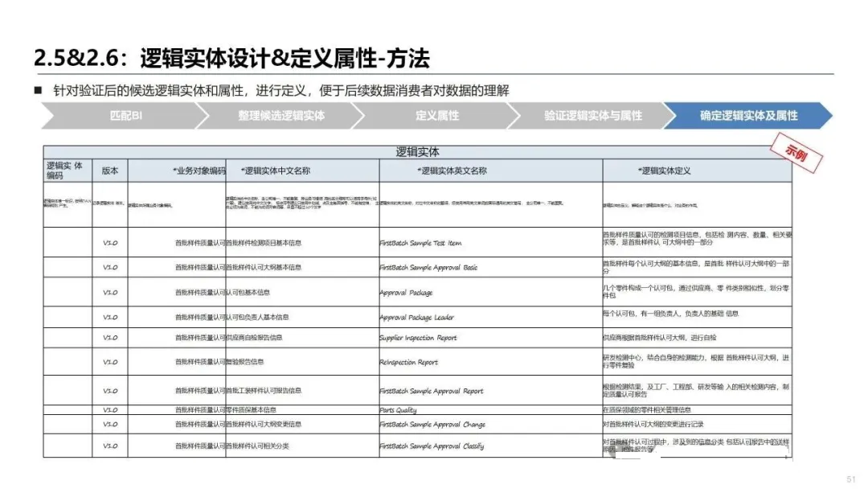Viewport: 868px width, 489px height.
Task: Click the *逻辑实体英文名称 column header
Action: pyautogui.click(x=452, y=171)
